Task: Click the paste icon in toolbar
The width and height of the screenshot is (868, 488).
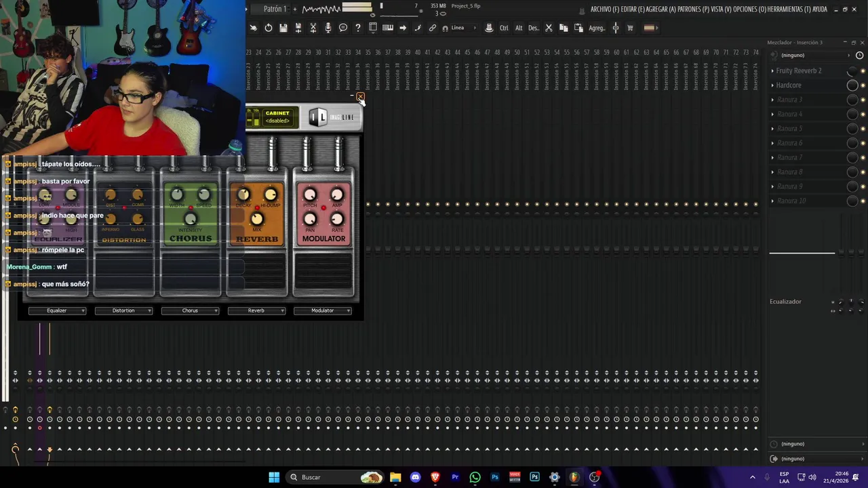Action: (578, 28)
